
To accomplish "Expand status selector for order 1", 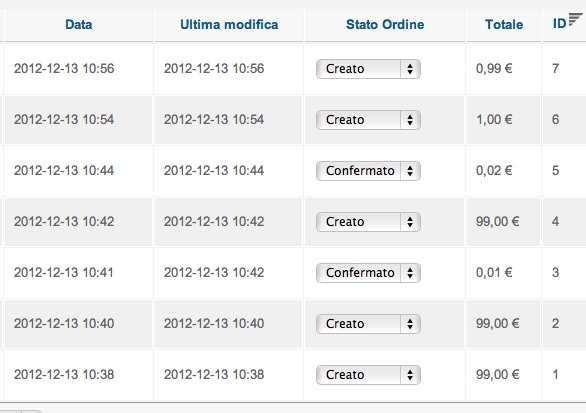I will pyautogui.click(x=368, y=375).
